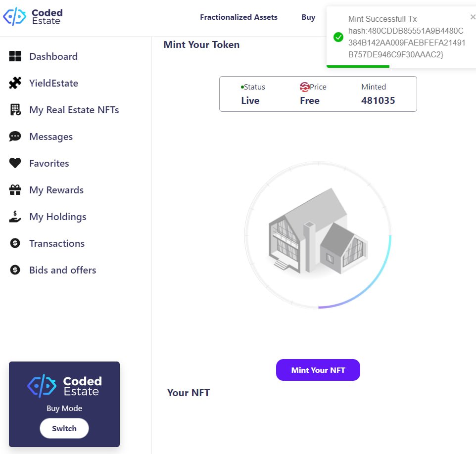Click the green notification progress bar
This screenshot has height=454, width=476.
tap(358, 66)
